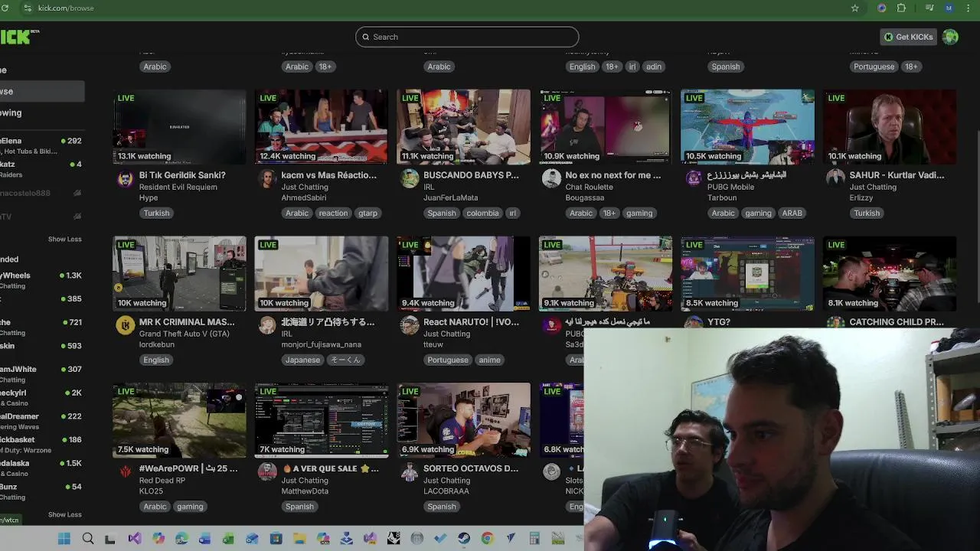Open the Chrome profile avatar labeled M
The height and width of the screenshot is (551, 980).
(x=949, y=8)
